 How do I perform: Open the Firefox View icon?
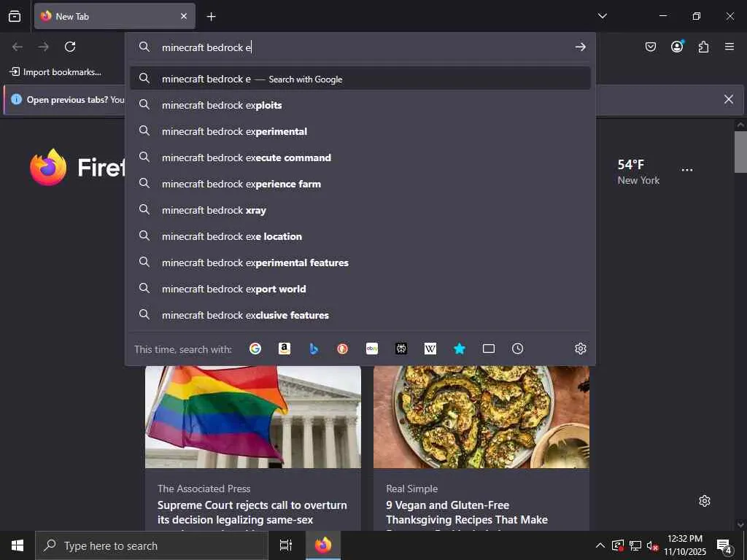pos(15,16)
